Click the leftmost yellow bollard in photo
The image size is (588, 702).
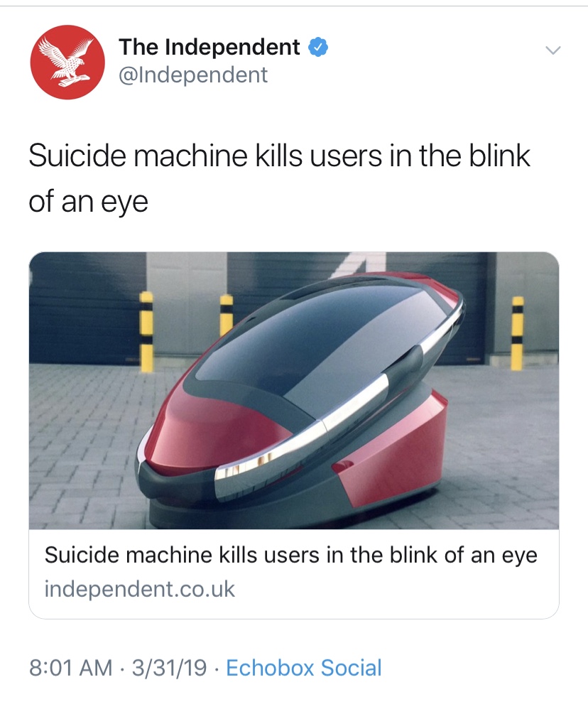click(146, 331)
